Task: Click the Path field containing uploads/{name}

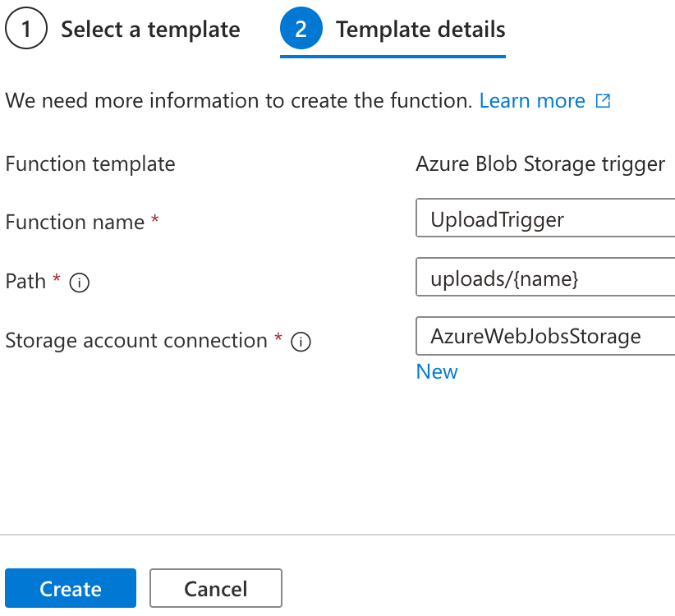Action: click(545, 279)
